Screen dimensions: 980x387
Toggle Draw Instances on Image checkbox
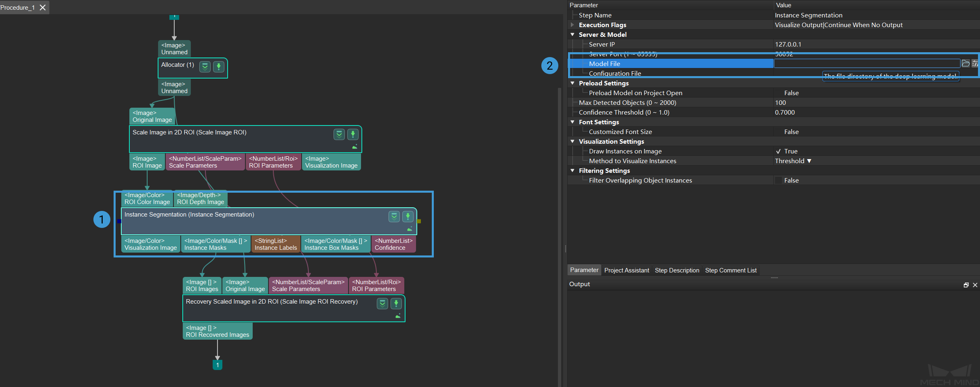click(x=778, y=151)
